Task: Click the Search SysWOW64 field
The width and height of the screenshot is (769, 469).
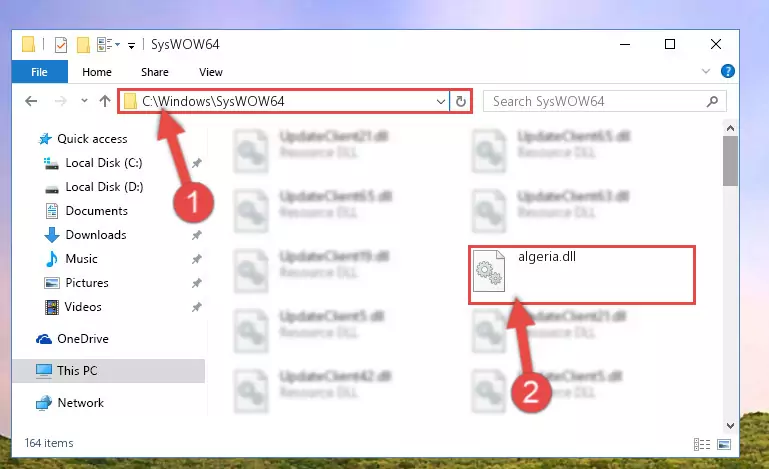Action: tap(604, 102)
